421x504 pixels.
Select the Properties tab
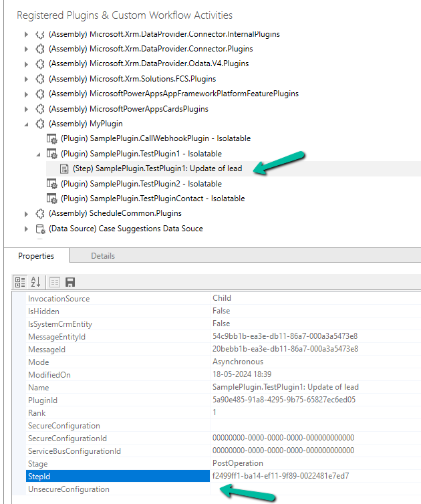35,256
